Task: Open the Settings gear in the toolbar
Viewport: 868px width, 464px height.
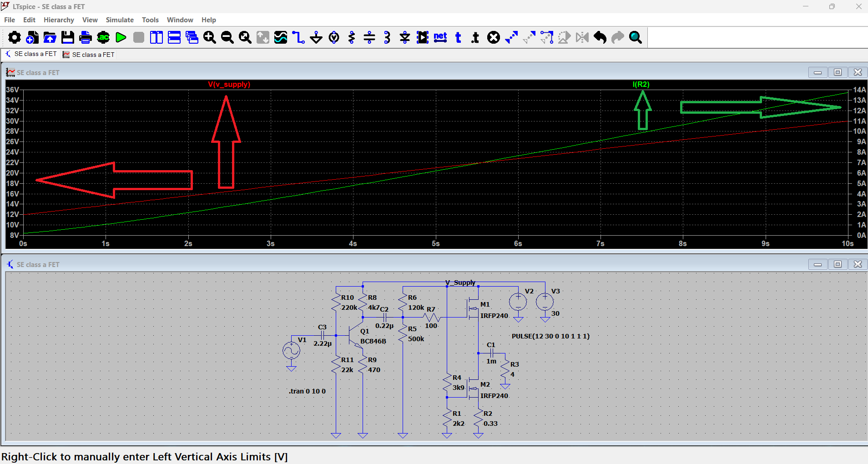Action: coord(14,37)
